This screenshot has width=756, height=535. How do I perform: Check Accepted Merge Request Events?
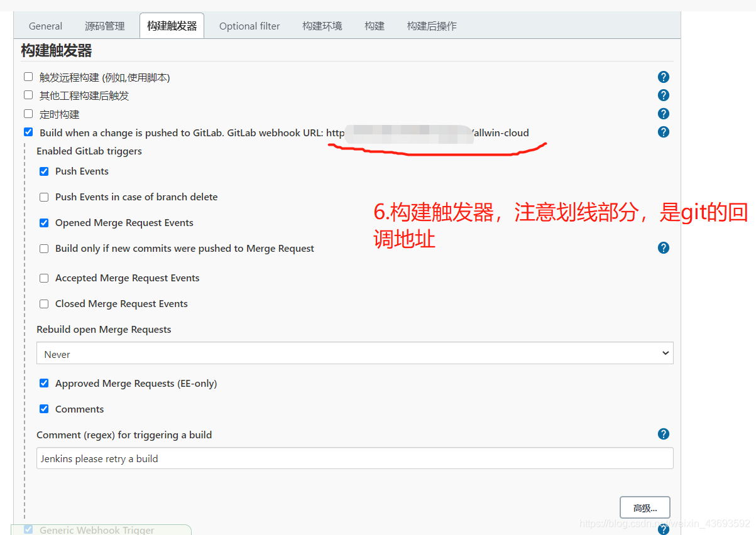pos(44,278)
